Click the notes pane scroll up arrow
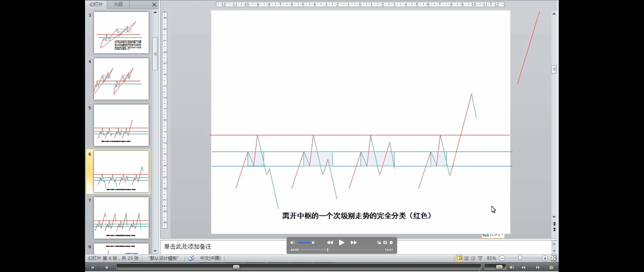 pyautogui.click(x=554, y=244)
